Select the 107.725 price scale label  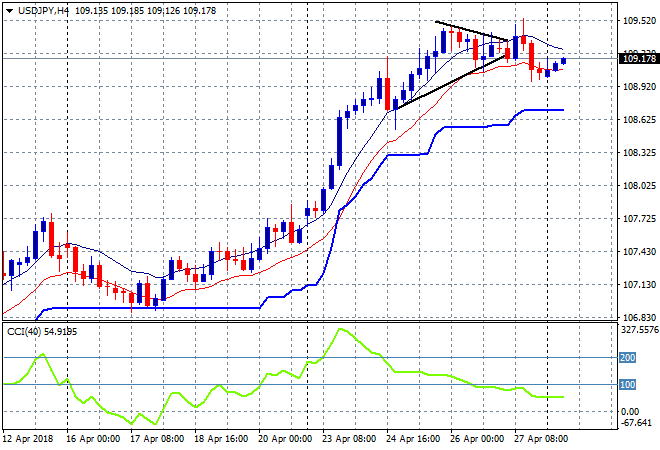pos(639,219)
